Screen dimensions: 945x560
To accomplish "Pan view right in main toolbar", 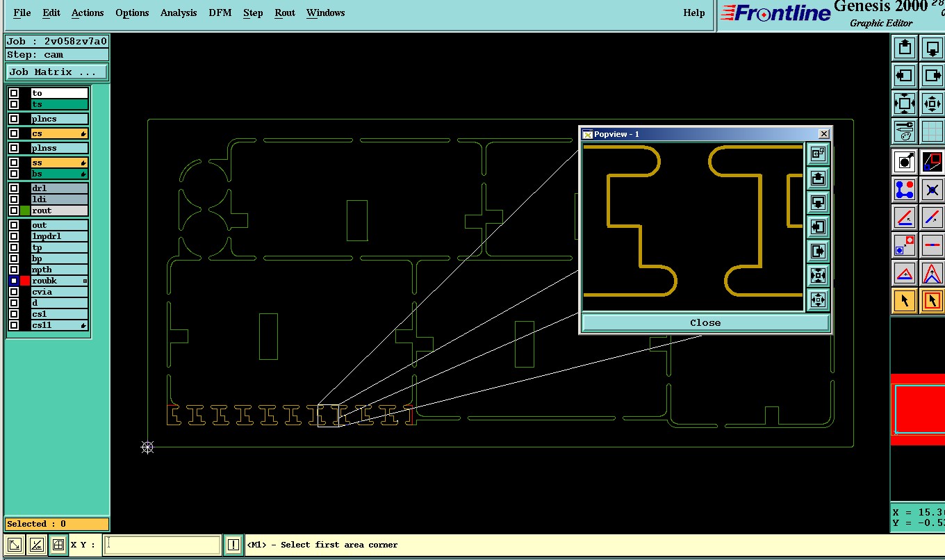I will [932, 76].
